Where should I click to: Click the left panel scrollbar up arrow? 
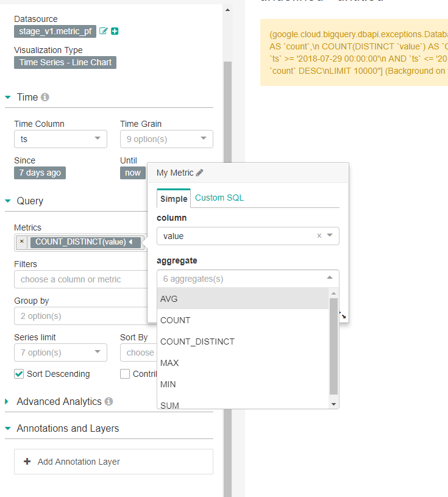pos(227,10)
